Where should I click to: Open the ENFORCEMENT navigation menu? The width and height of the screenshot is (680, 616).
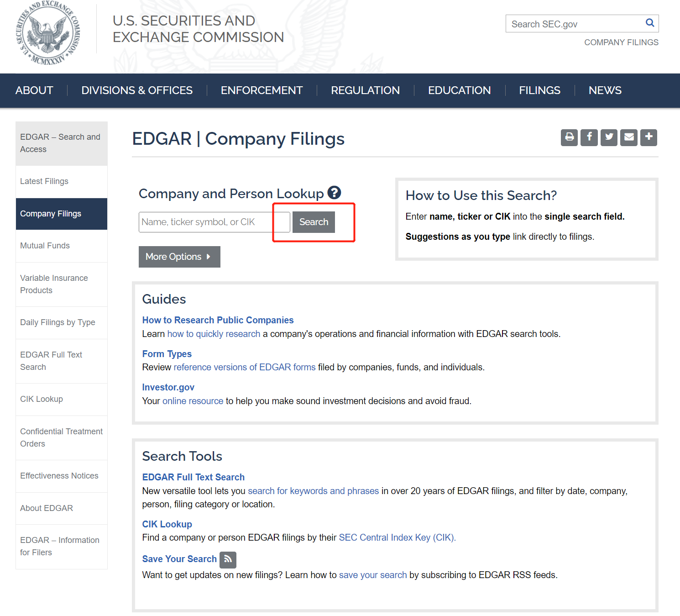click(x=262, y=90)
